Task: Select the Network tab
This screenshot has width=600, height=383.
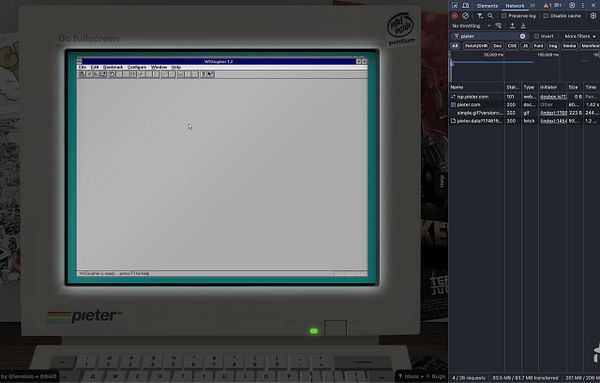Action: (515, 6)
